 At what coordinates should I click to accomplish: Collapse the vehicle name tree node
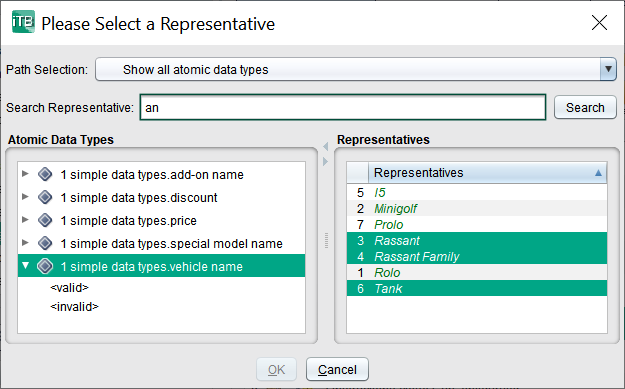tap(26, 265)
